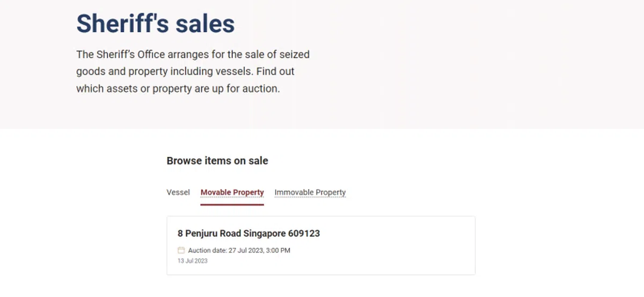Click the posted date 13 Jul 2023
The image size is (644, 297).
(192, 261)
